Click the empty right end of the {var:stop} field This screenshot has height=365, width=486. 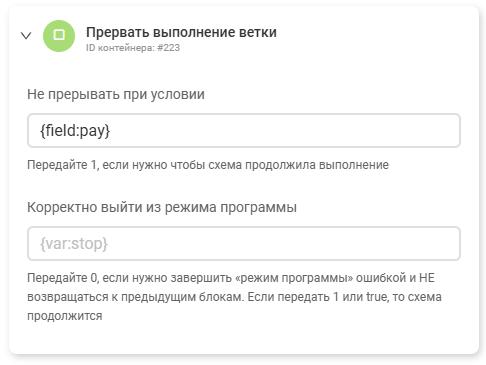[433, 243]
